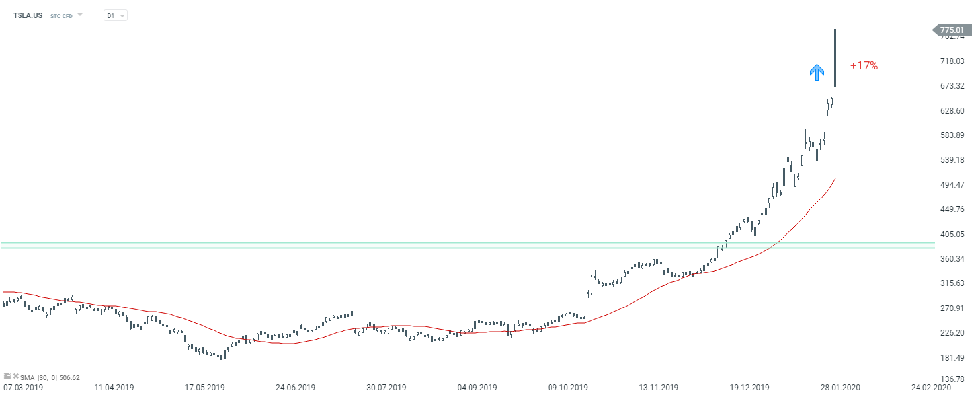
Task: Click the 583.89 level on the price axis
Action: coord(953,135)
